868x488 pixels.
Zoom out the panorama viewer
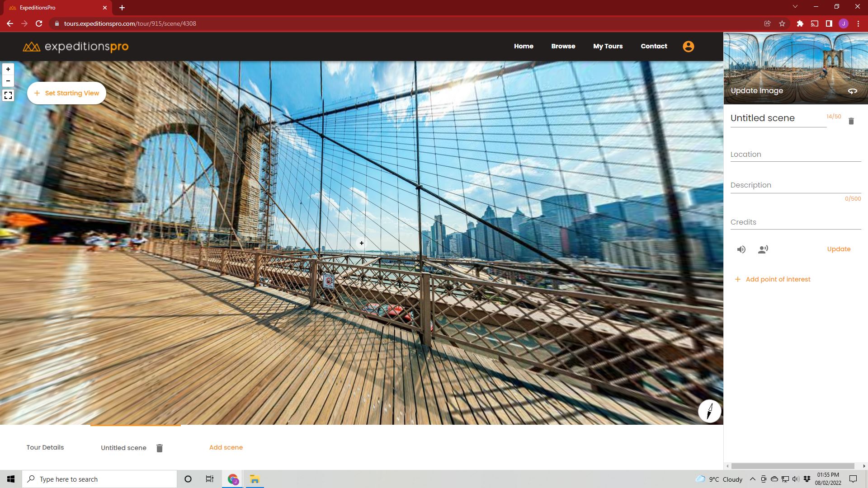point(8,81)
